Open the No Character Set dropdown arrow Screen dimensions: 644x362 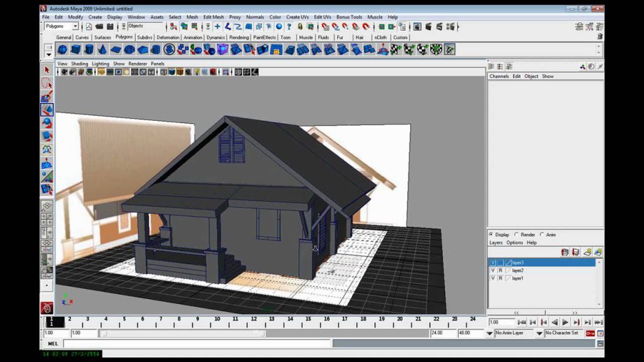click(x=539, y=334)
